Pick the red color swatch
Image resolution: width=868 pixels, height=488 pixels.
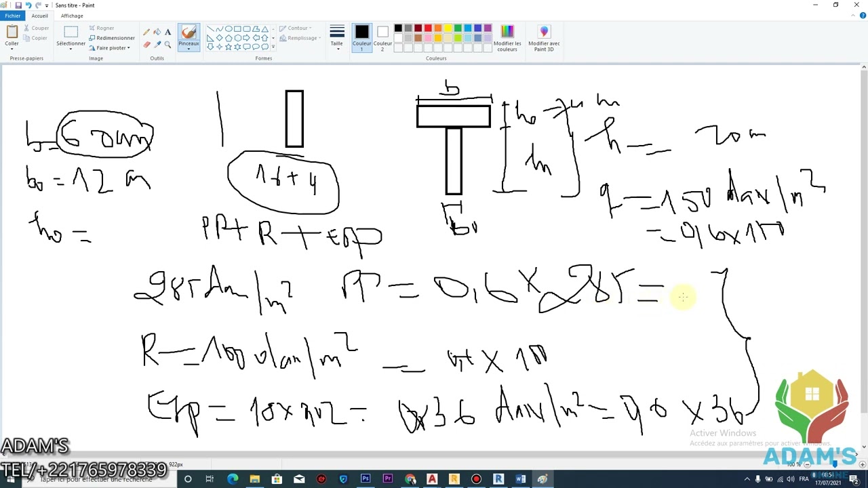(428, 28)
